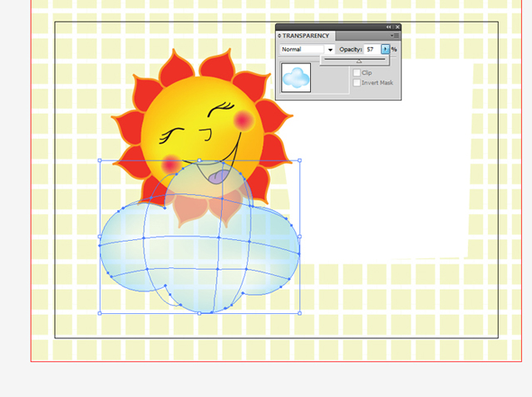The image size is (532, 397).
Task: Switch to the TRANSPARENCY panel tab
Action: point(306,36)
